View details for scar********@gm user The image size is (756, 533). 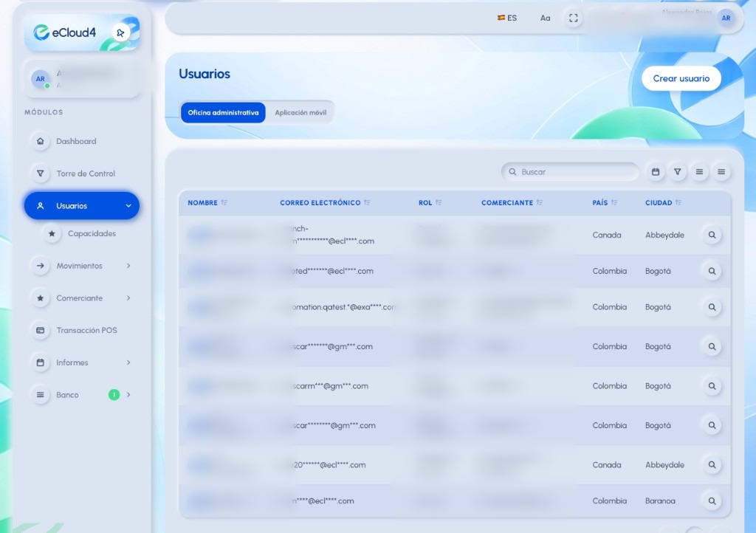(712, 425)
